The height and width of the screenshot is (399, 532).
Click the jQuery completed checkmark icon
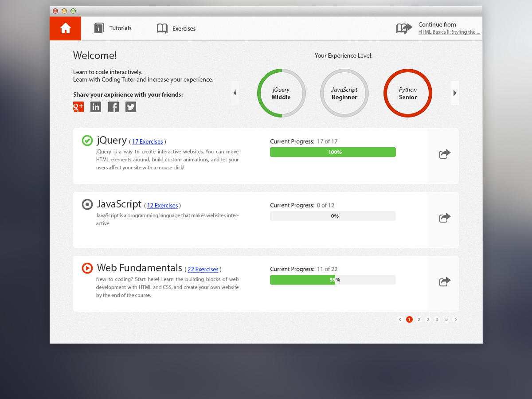(x=87, y=141)
